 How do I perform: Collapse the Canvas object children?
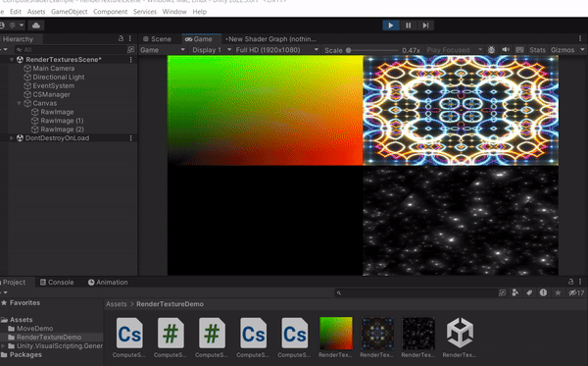tap(19, 103)
